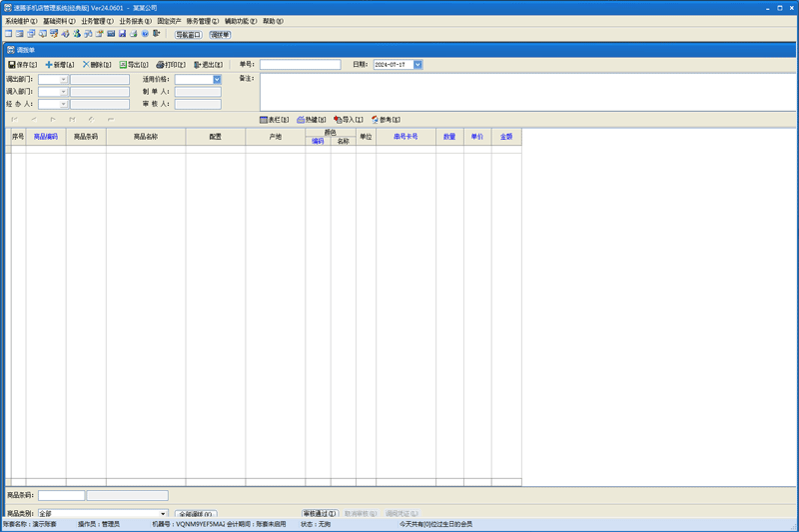Image resolution: width=799 pixels, height=532 pixels.
Task: Click blue floppy disk icon in main toolbar
Action: tap(122, 34)
